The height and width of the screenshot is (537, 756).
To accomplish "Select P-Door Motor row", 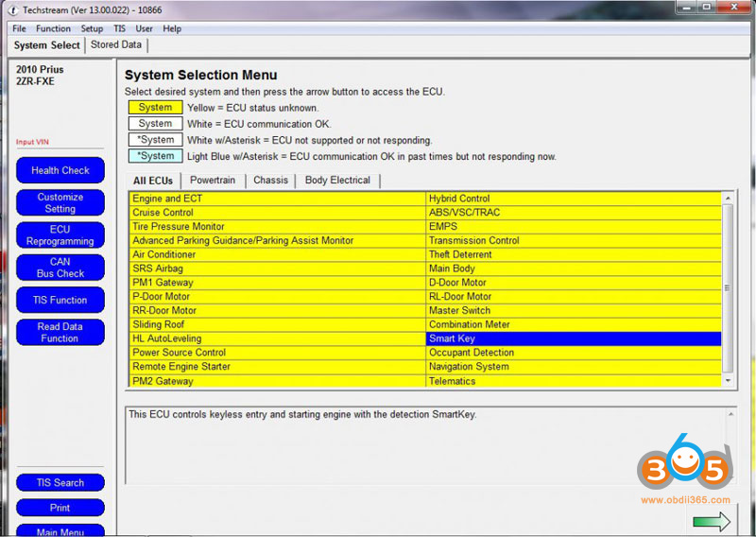I will [277, 296].
